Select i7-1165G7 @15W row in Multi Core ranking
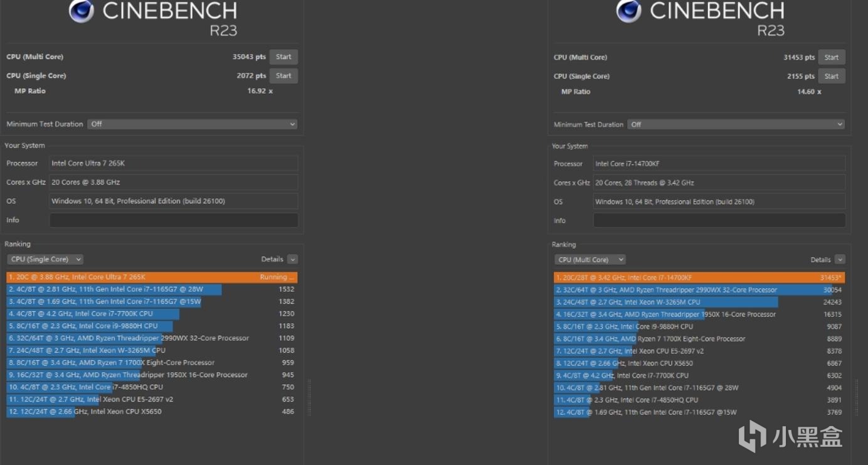The width and height of the screenshot is (868, 465). click(x=699, y=412)
